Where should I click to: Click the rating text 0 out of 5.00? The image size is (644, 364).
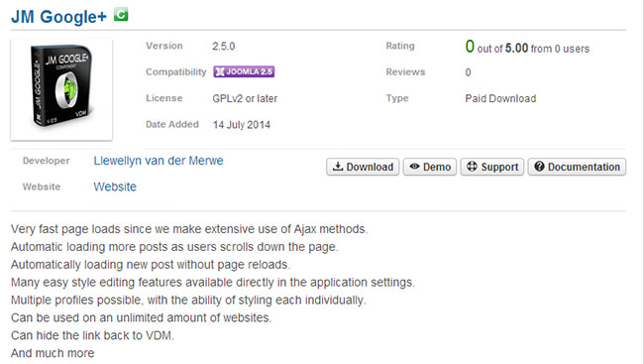496,47
